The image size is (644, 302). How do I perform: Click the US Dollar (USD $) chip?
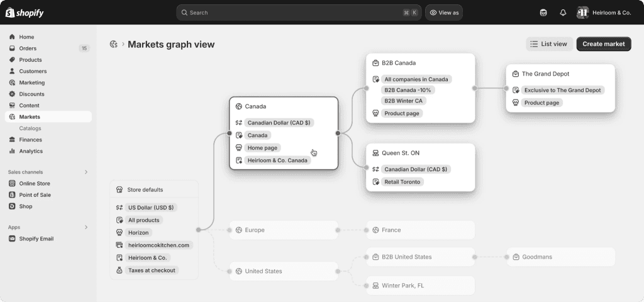151,208
